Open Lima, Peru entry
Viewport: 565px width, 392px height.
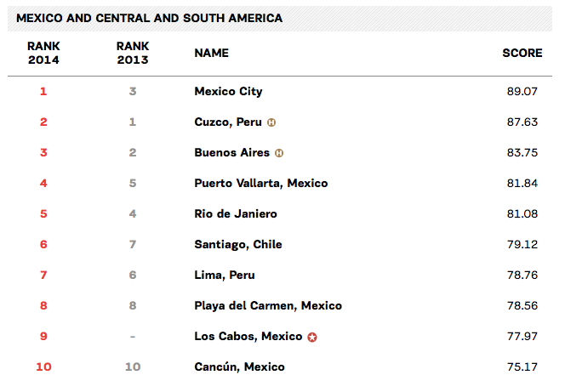click(x=225, y=276)
